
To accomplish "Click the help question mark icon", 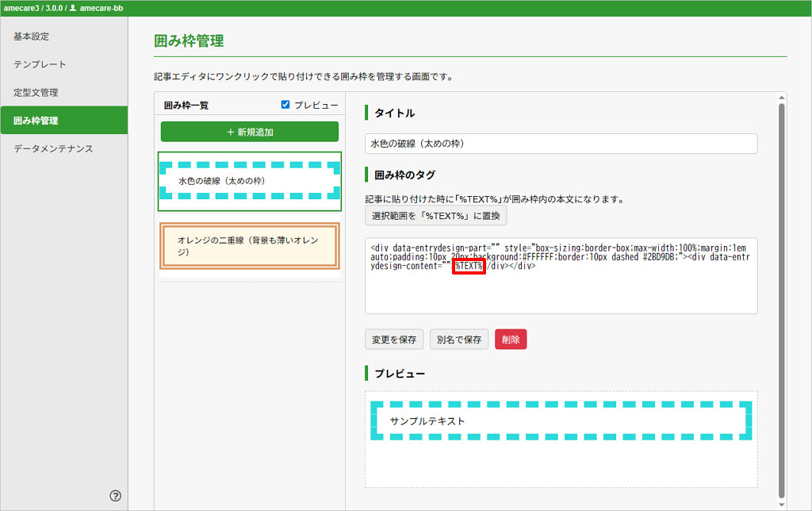I will pyautogui.click(x=116, y=496).
